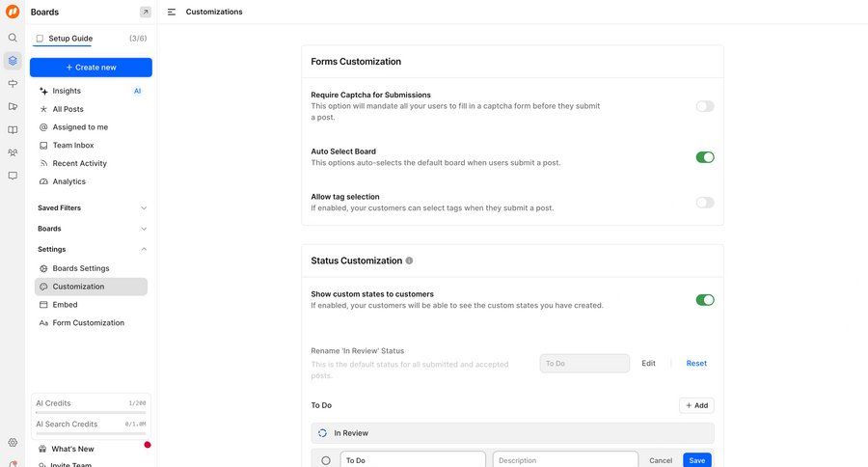
Task: Open the roadmap signpost icon in rail
Action: click(13, 84)
